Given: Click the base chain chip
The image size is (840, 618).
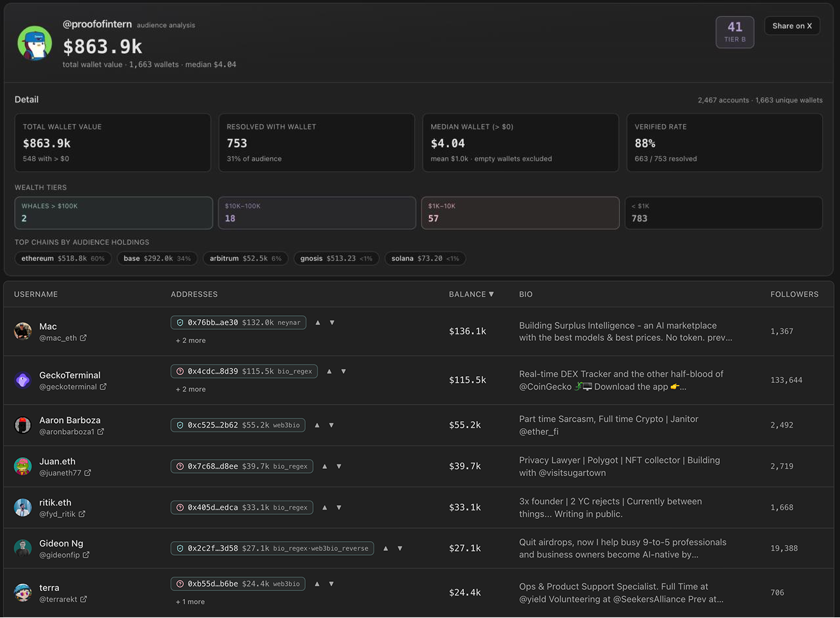Looking at the screenshot, I should click(x=157, y=259).
